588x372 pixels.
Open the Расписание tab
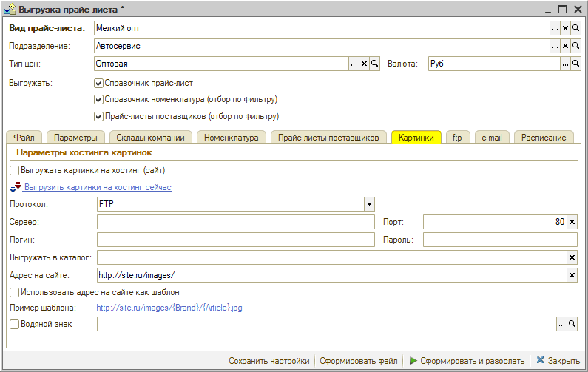(x=543, y=138)
